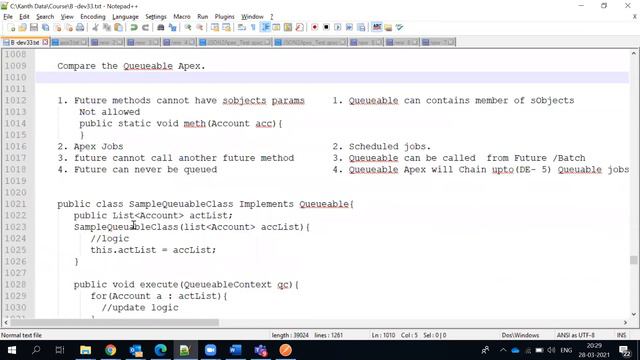Click the Stop recording macro icon
This screenshot has width=640, height=360.
pos(326,27)
